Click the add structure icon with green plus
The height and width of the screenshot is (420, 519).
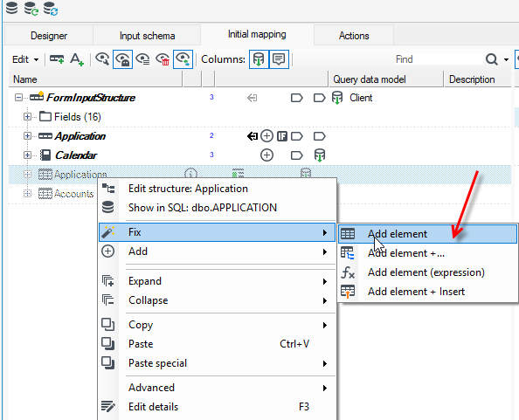click(x=57, y=59)
